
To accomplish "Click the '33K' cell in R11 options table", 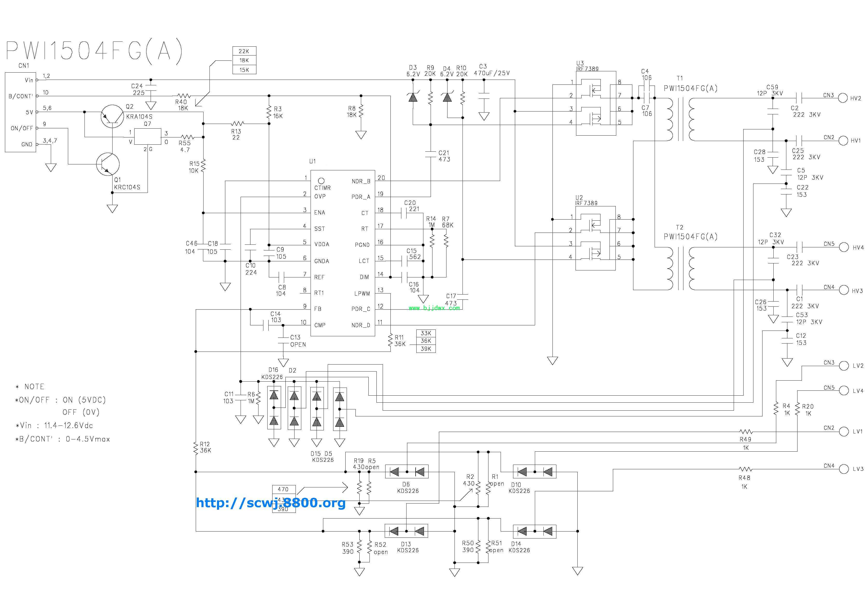I will tap(426, 333).
